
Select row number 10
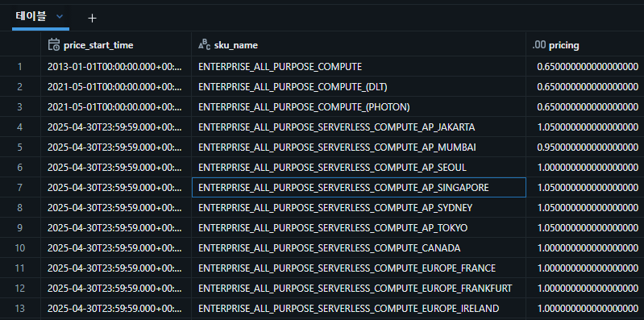click(20, 247)
